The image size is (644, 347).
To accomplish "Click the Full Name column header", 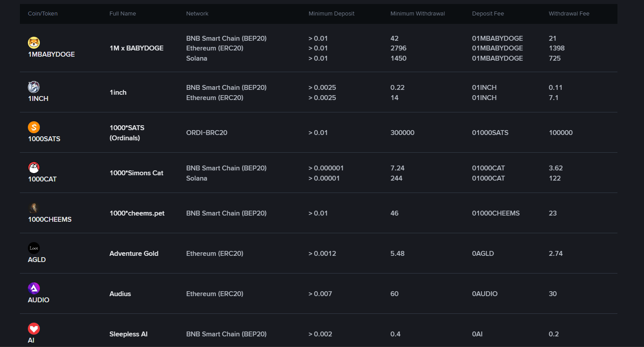I will 123,14.
